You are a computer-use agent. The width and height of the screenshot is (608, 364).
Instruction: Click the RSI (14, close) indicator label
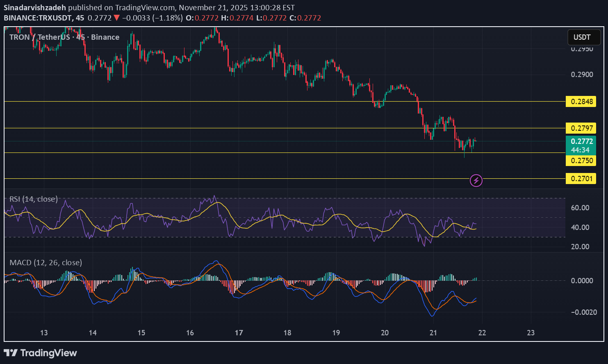34,199
